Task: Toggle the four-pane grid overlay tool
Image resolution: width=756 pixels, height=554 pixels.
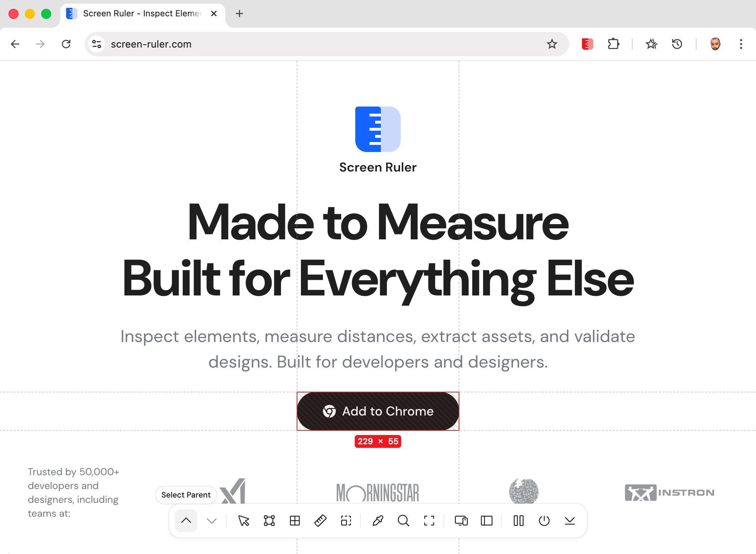Action: (x=295, y=521)
